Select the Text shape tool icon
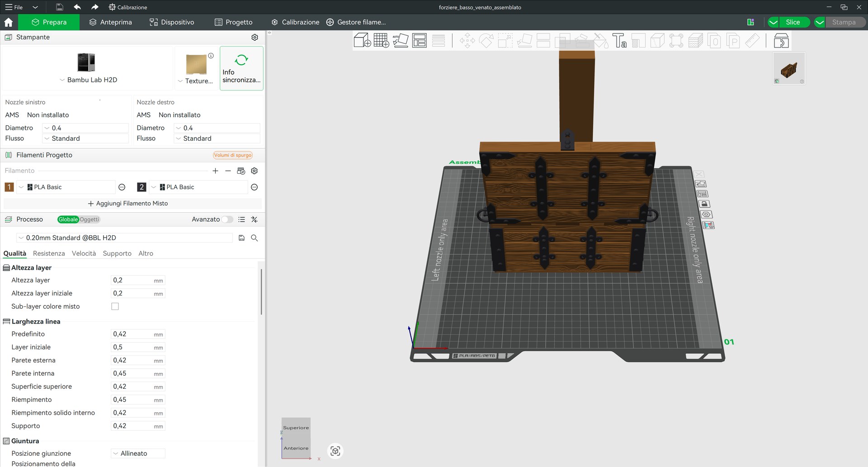Image resolution: width=868 pixels, height=467 pixels. click(x=619, y=41)
